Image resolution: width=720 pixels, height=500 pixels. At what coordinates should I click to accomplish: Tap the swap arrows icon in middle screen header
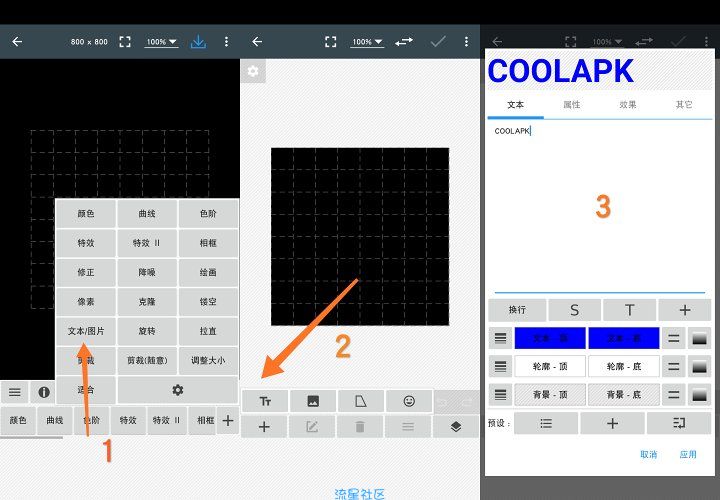click(x=404, y=42)
